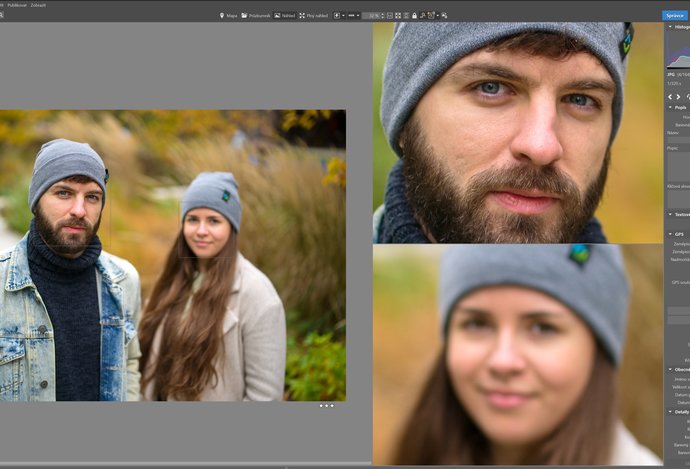Screen dimensions: 690x469
Task: Click the next image arrow in side panel
Action: coord(680,97)
